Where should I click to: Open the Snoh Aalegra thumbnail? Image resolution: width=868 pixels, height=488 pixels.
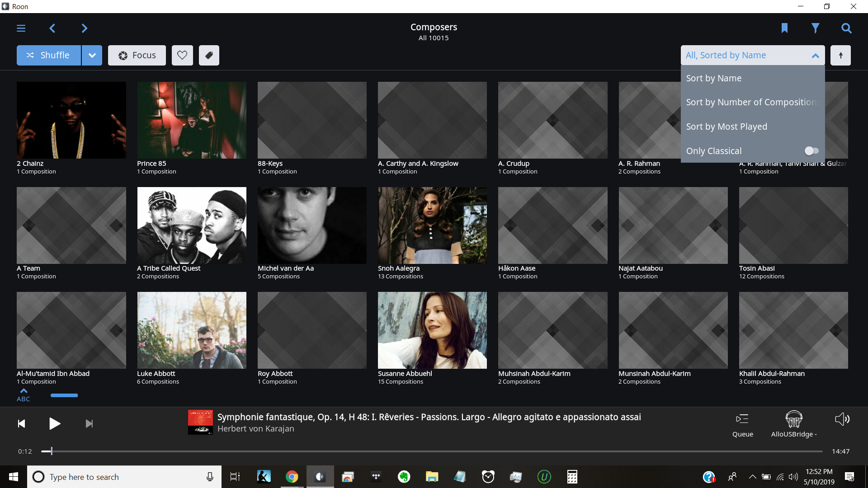(x=432, y=225)
